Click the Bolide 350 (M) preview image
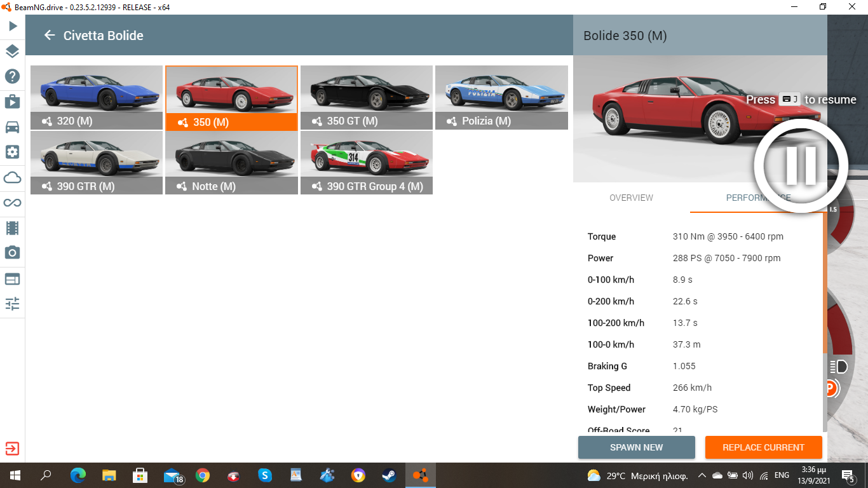This screenshot has height=488, width=868. (x=699, y=119)
